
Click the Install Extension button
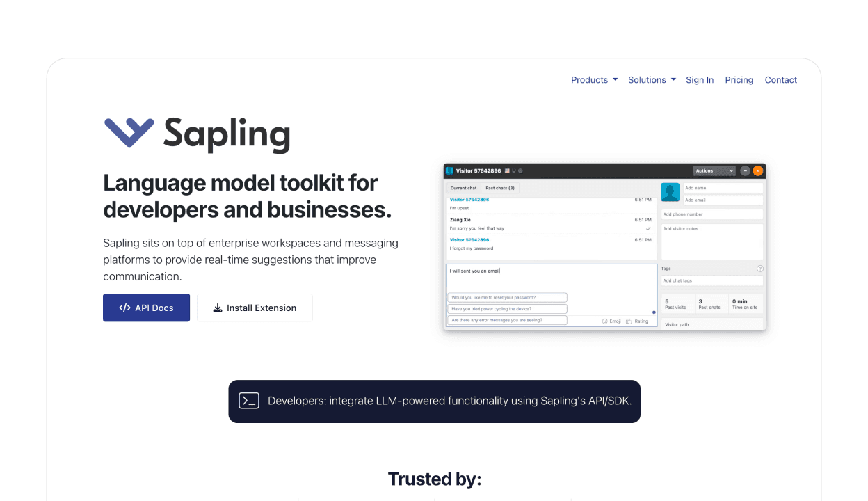click(255, 308)
